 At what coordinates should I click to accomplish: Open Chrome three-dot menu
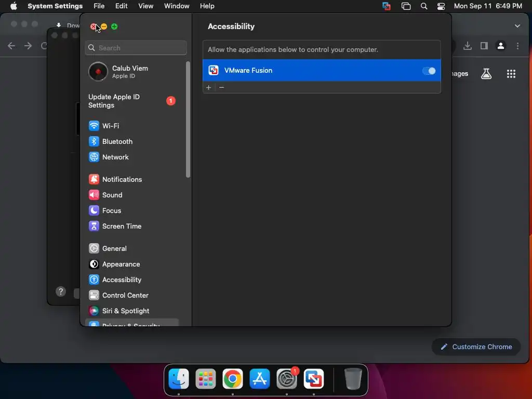click(x=518, y=46)
